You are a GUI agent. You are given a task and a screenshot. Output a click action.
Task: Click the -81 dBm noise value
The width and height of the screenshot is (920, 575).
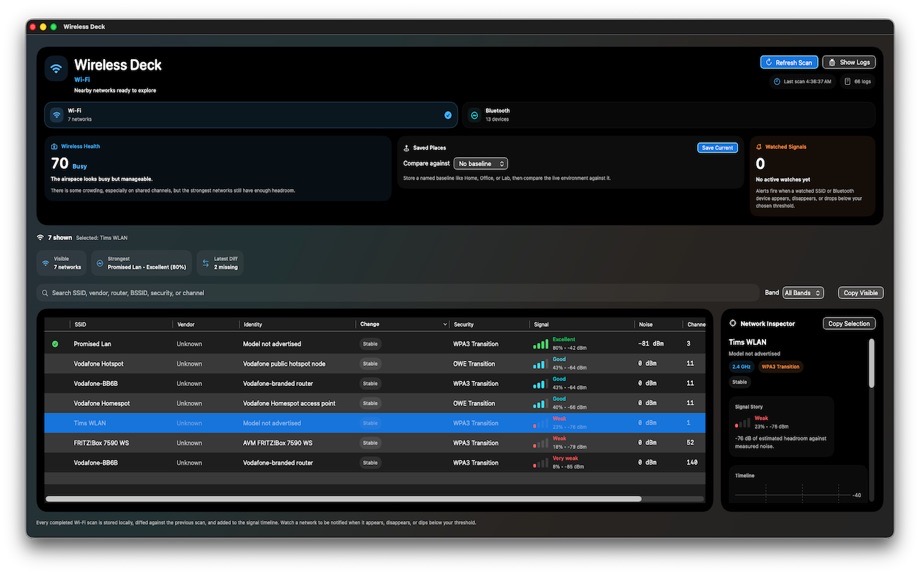651,344
